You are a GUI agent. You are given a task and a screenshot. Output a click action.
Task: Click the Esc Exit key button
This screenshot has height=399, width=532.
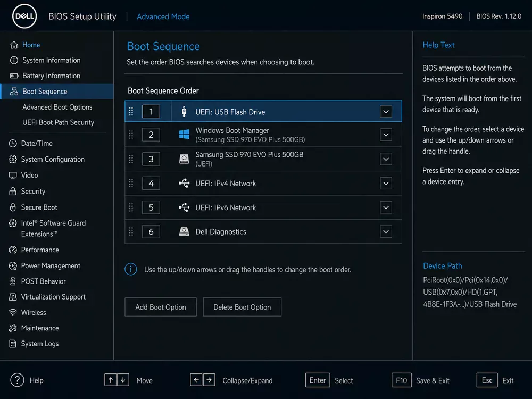coord(487,380)
